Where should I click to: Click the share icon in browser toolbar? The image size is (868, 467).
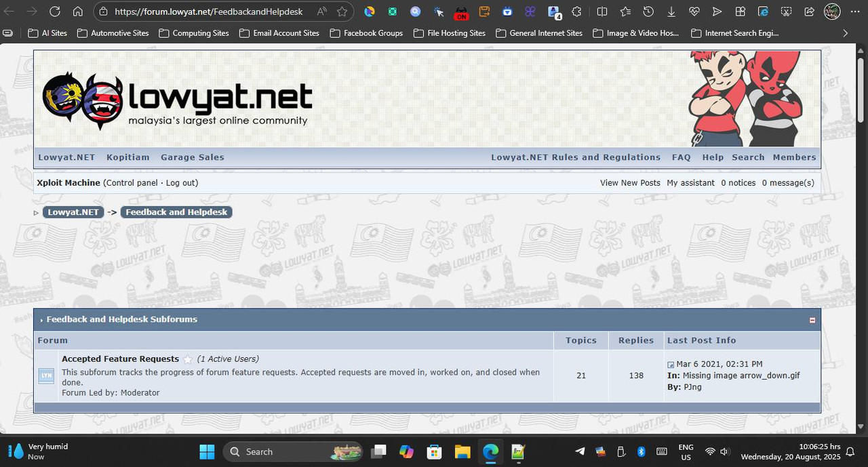[809, 12]
